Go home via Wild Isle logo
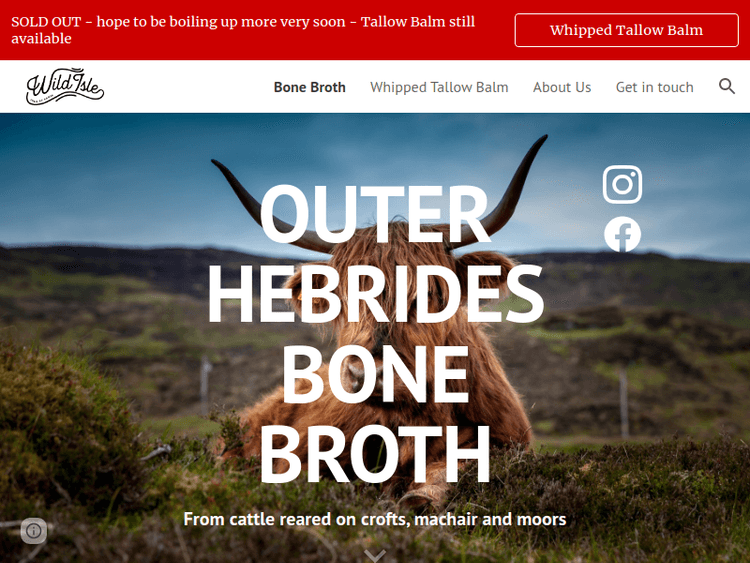This screenshot has height=563, width=750. 65,86
